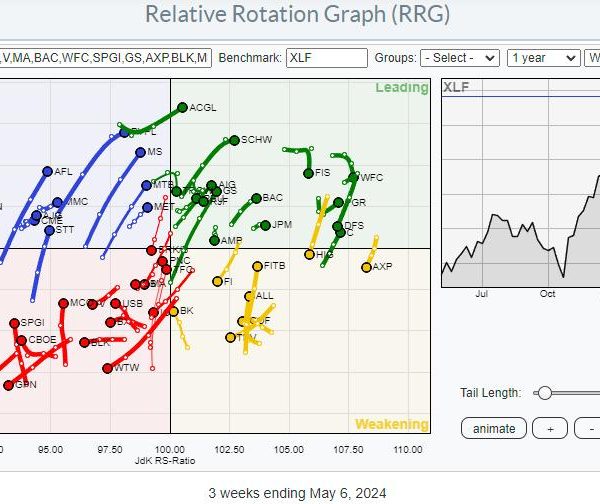Select the WFC data point
Image resolution: width=600 pixels, height=504 pixels.
(x=354, y=177)
